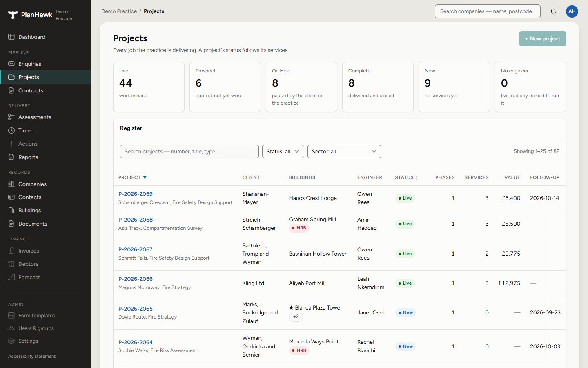Click the Time clock icon

tap(11, 130)
